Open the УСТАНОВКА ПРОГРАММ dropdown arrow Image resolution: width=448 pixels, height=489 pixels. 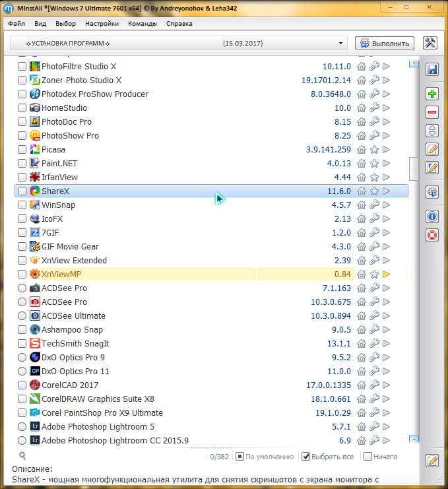[340, 44]
